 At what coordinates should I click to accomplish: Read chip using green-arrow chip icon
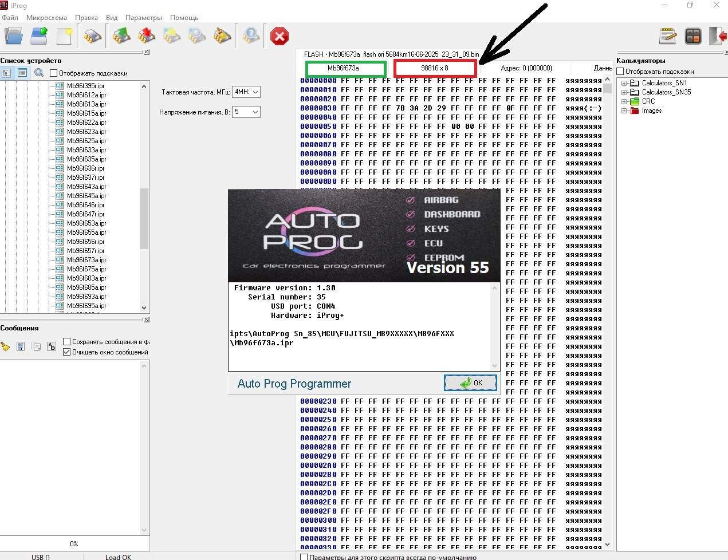point(121,37)
